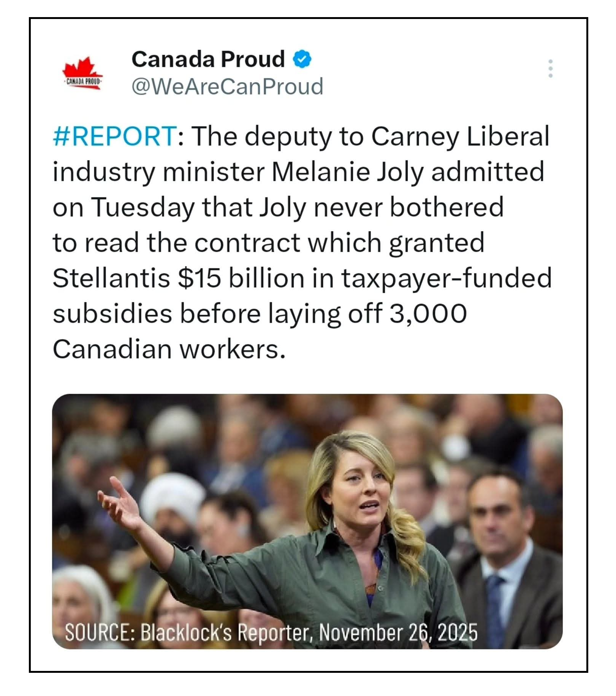
Task: Open the #REPORT hashtag
Action: (x=114, y=136)
